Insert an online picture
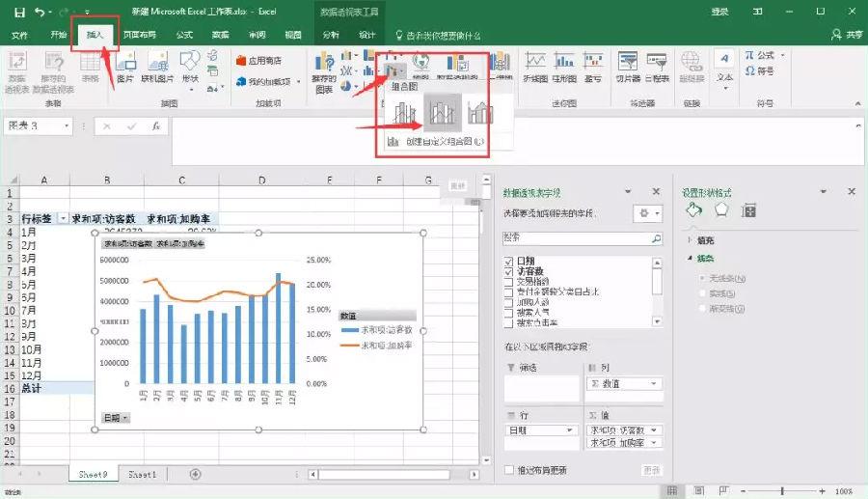This screenshot has width=868, height=499. tap(158, 67)
